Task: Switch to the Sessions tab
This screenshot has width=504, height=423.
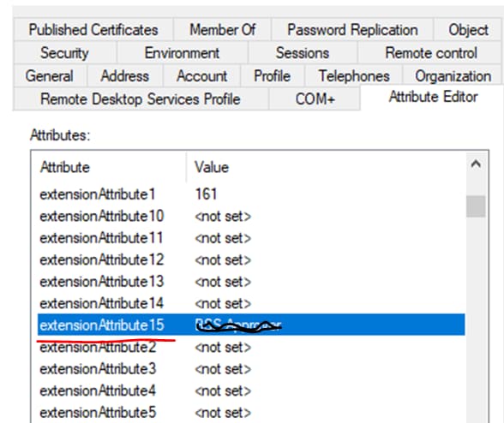Action: coord(302,53)
